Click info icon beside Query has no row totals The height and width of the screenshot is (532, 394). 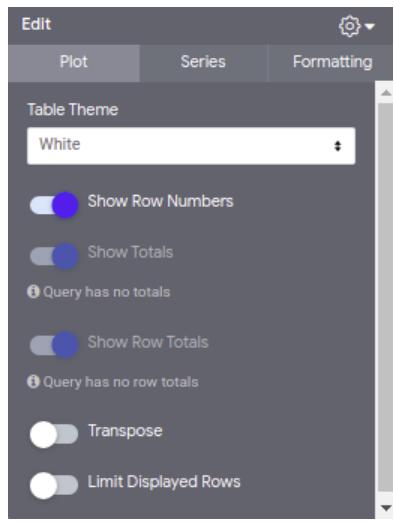[x=33, y=381]
